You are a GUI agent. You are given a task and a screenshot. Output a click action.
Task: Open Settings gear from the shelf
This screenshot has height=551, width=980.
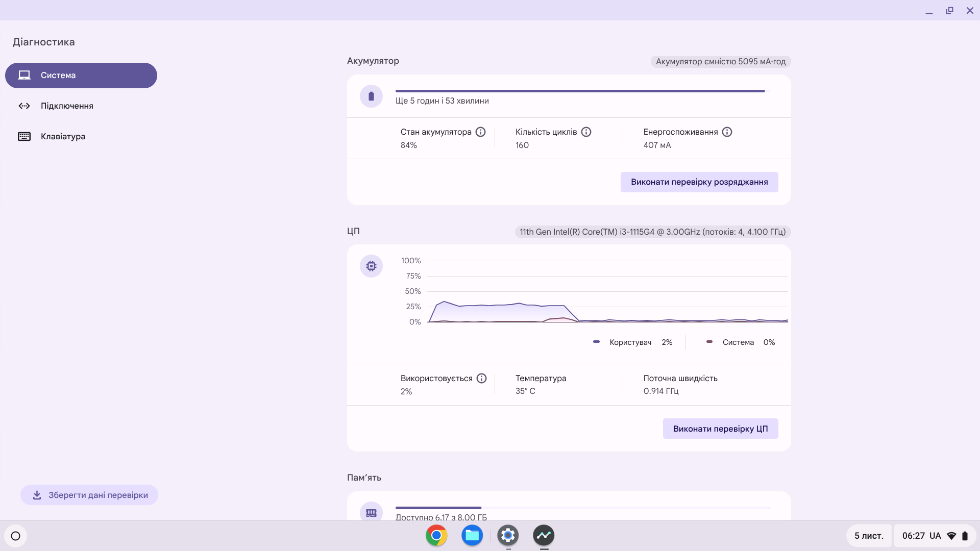tap(508, 536)
